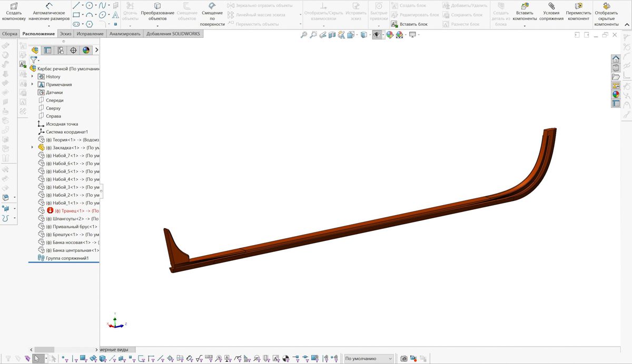The image size is (632, 364).
Task: Toggle Быстрые привязки (quick snaps)
Action: coord(378,6)
